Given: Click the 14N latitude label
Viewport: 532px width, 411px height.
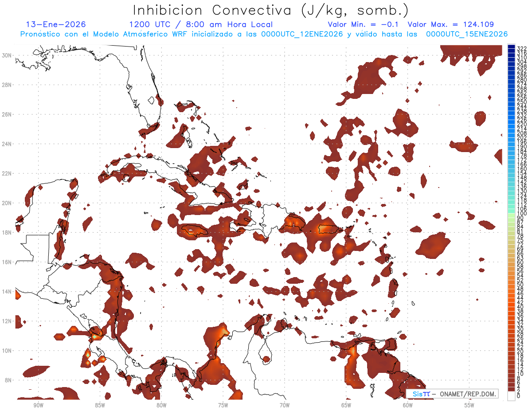Looking at the screenshot, I should 7,291.
